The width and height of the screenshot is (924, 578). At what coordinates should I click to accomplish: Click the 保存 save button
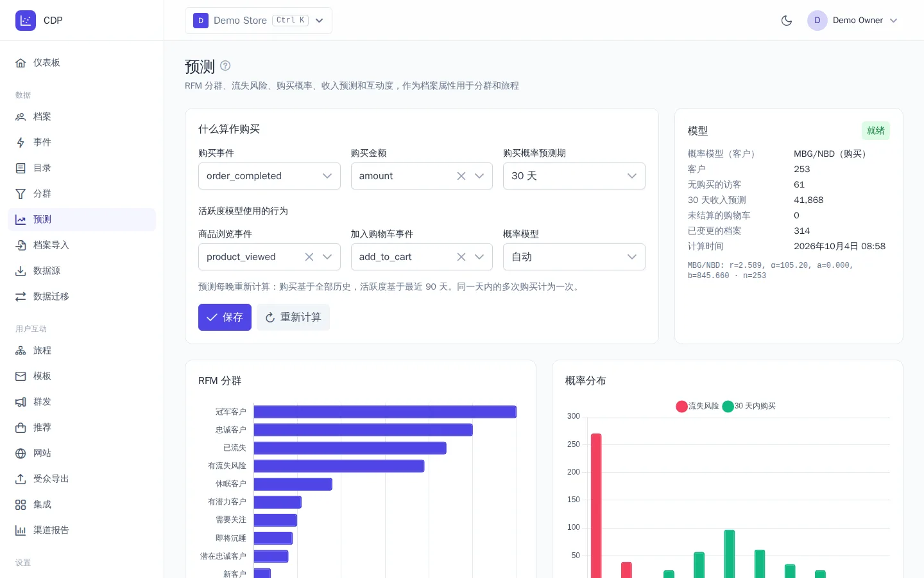(225, 317)
